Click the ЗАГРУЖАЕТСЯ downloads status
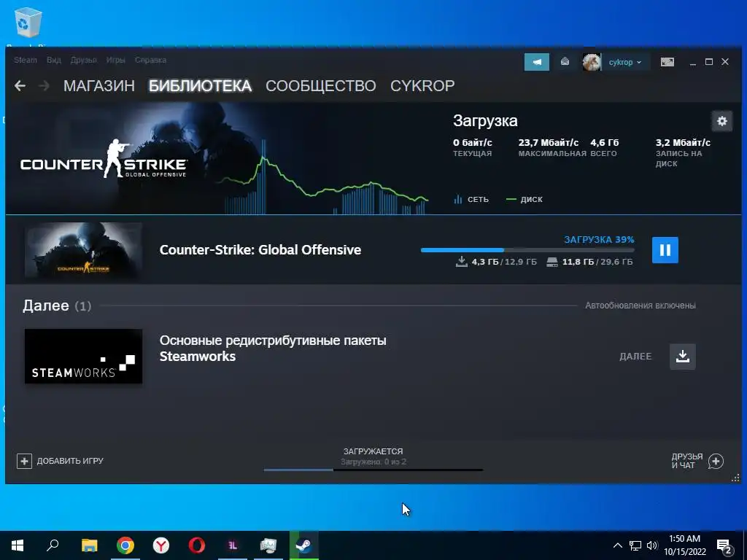The image size is (747, 560). [x=373, y=451]
